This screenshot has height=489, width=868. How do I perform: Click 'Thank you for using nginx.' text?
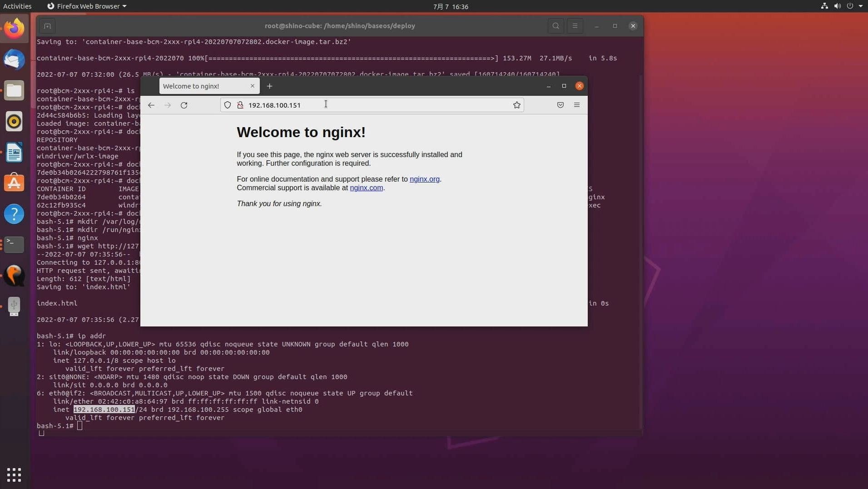click(279, 203)
